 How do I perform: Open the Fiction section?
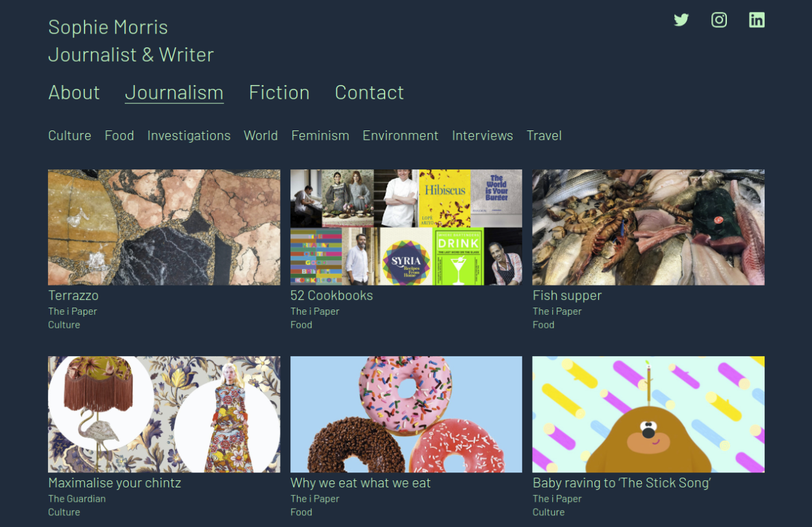point(279,92)
